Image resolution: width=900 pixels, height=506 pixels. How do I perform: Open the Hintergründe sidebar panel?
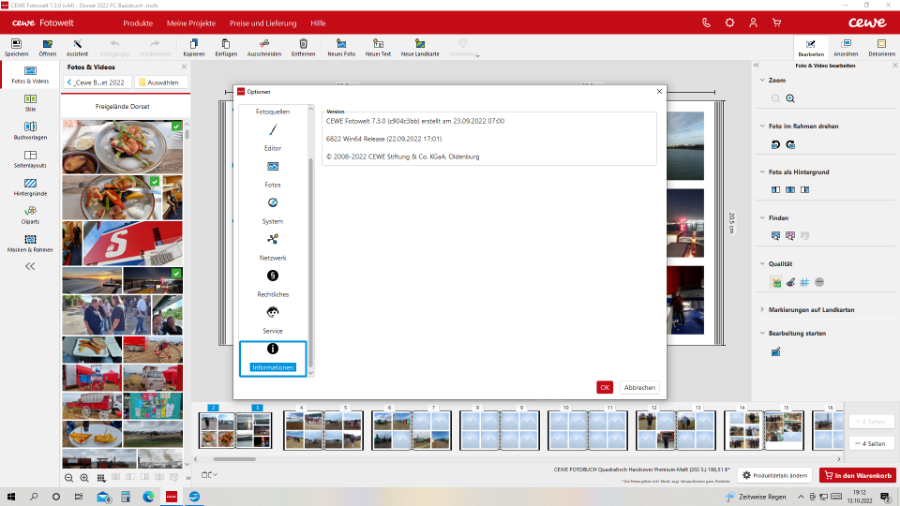tap(30, 187)
